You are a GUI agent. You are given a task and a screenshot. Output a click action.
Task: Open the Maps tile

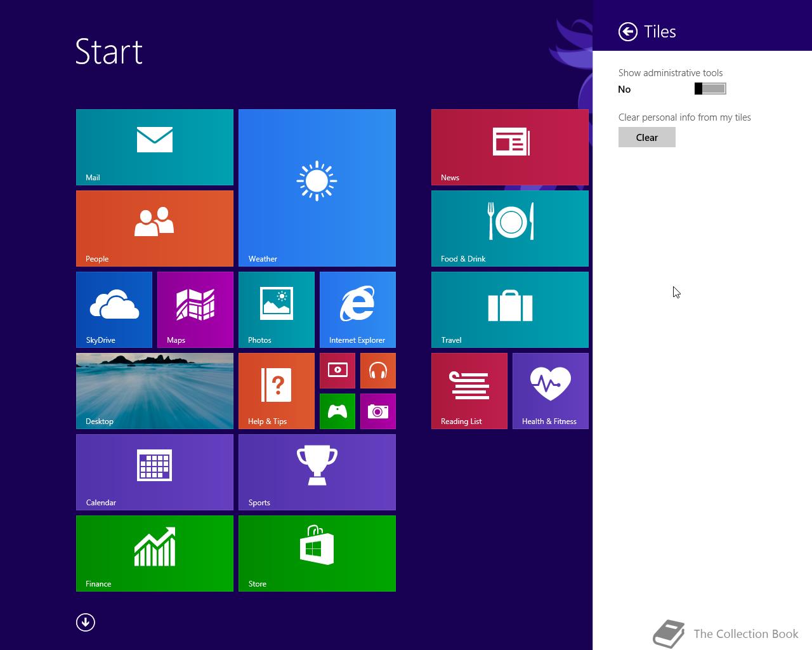(195, 310)
